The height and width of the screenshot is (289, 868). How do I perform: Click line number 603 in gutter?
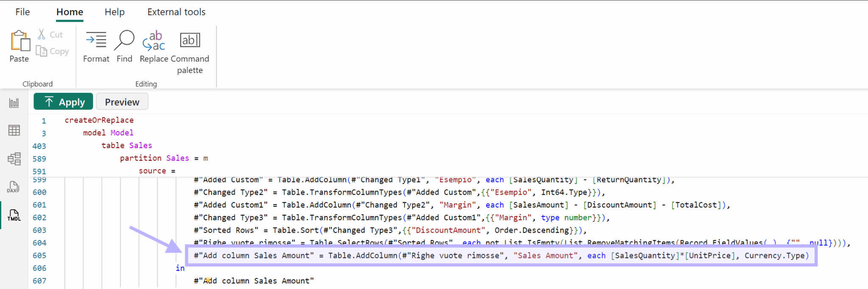[39, 230]
